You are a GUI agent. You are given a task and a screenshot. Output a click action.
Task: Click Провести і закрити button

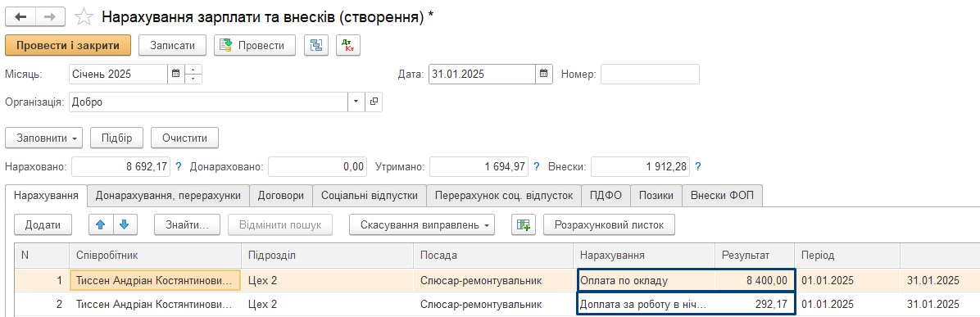point(68,45)
